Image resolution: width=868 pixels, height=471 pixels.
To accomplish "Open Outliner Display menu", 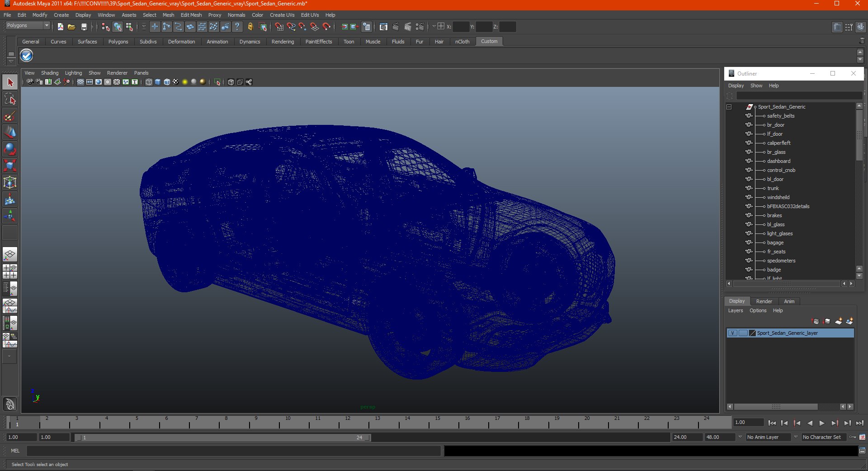I will pos(736,86).
